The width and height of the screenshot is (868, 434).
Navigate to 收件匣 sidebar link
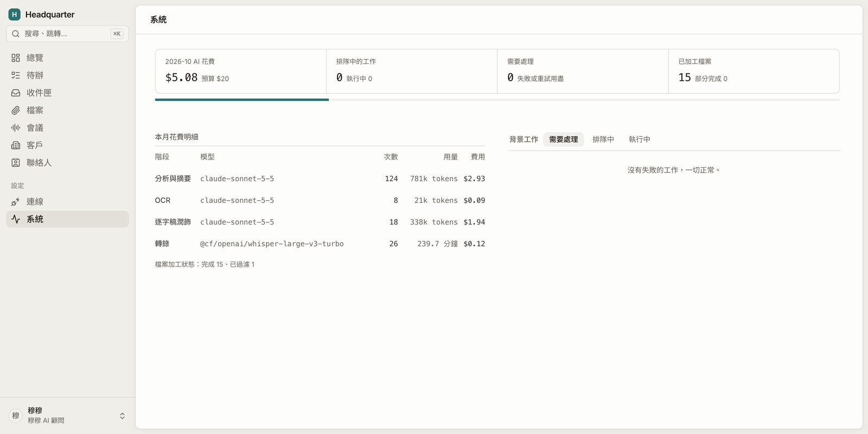click(x=68, y=93)
